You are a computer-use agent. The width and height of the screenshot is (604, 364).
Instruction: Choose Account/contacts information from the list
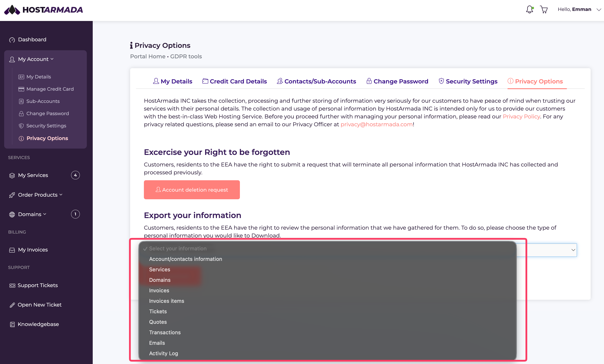pyautogui.click(x=327, y=259)
